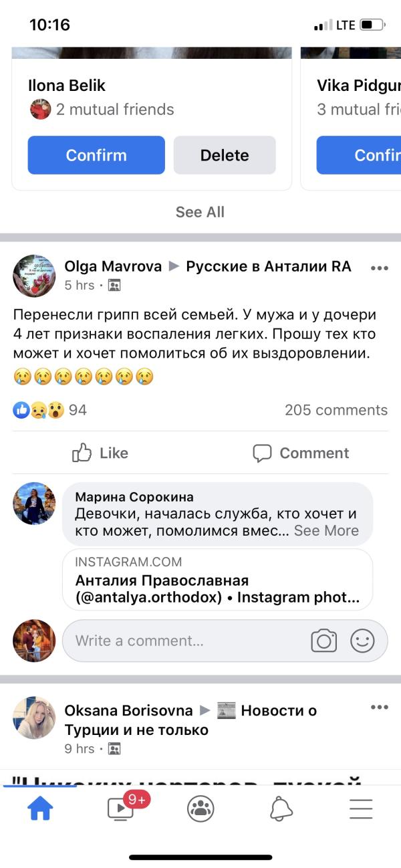This screenshot has width=401, height=868.
Task: Open options menu for Olga Mavrova's post
Action: coord(379,268)
